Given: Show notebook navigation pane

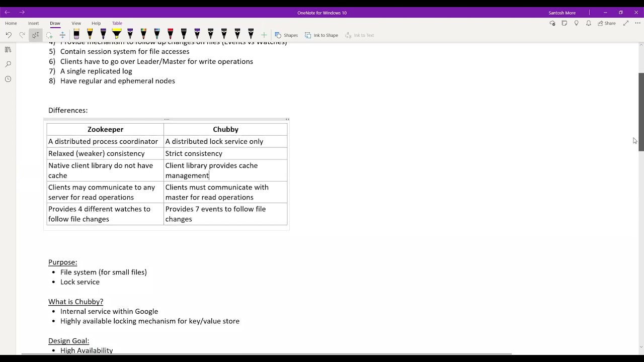Looking at the screenshot, I should [8, 49].
